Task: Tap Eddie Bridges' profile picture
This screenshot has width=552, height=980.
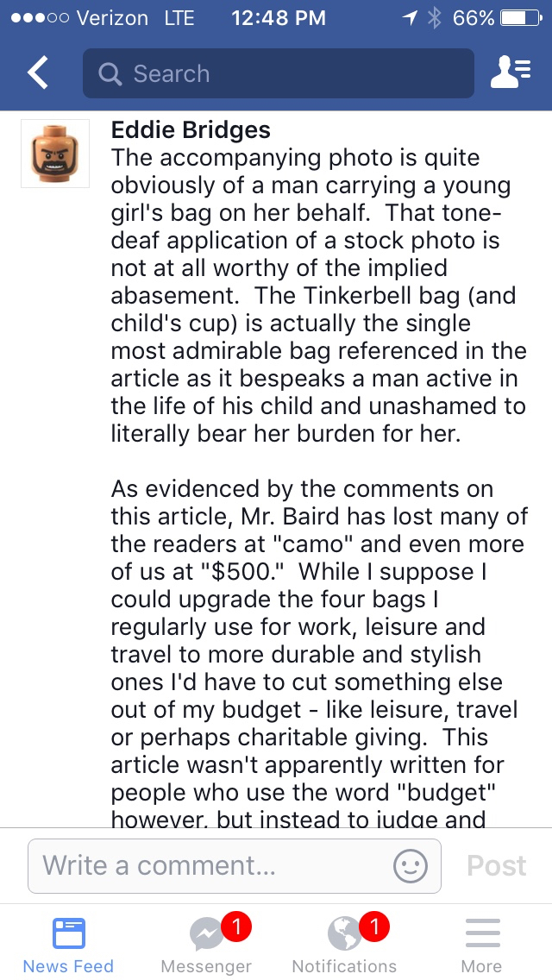Action: click(x=55, y=154)
